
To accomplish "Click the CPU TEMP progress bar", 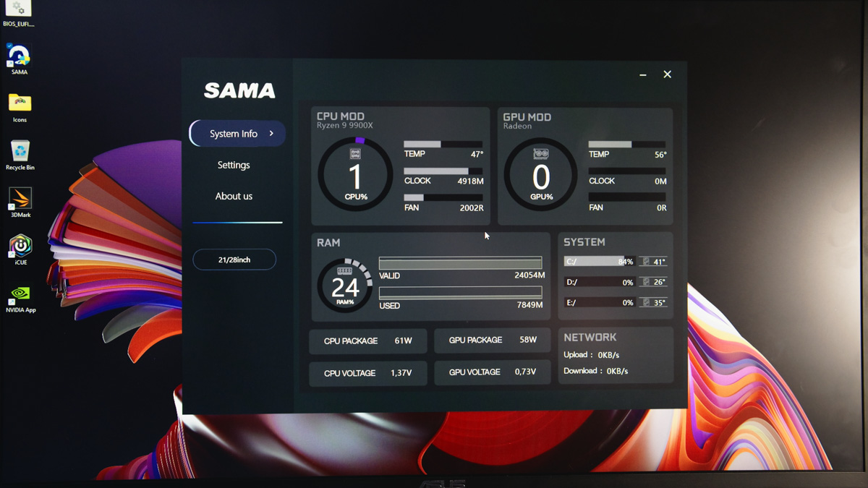I will (x=443, y=145).
